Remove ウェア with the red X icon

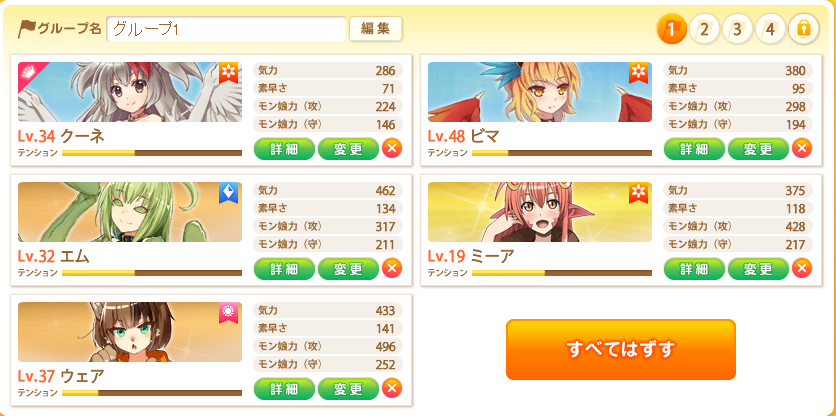point(392,388)
